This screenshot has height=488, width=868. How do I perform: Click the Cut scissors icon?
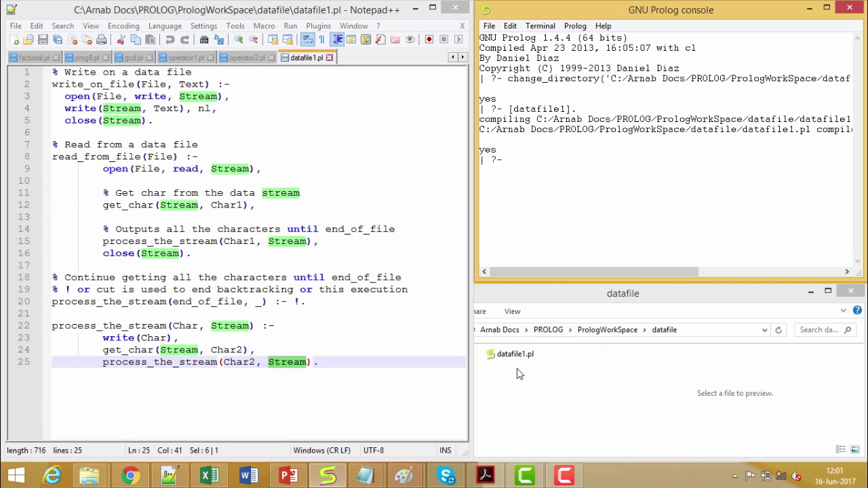click(121, 40)
